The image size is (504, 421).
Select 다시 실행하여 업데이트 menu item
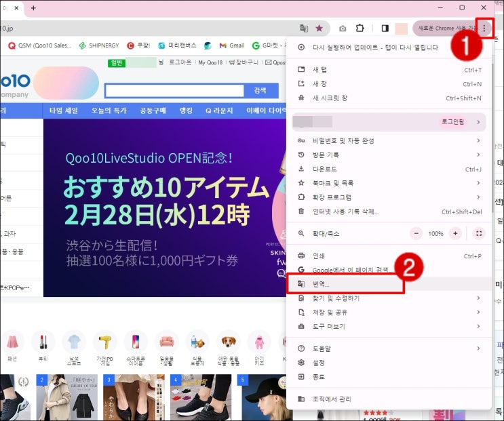click(389, 47)
